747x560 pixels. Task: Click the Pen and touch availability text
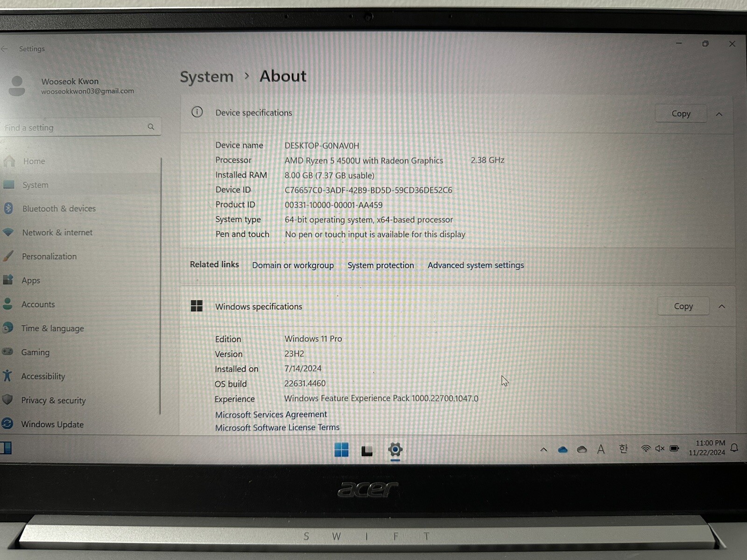[x=375, y=234]
